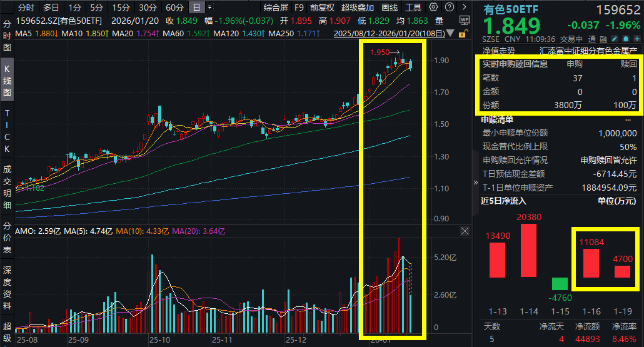Click the 20380 net inflow bar
644x347 pixels.
(x=528, y=251)
